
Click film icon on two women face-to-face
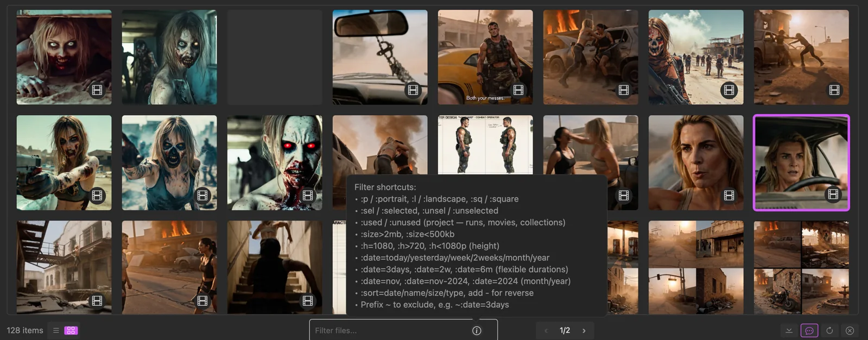click(x=624, y=196)
